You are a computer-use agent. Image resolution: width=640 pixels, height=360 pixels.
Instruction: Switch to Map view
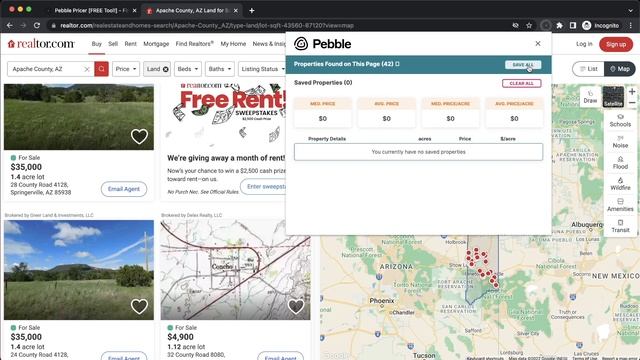click(620, 69)
